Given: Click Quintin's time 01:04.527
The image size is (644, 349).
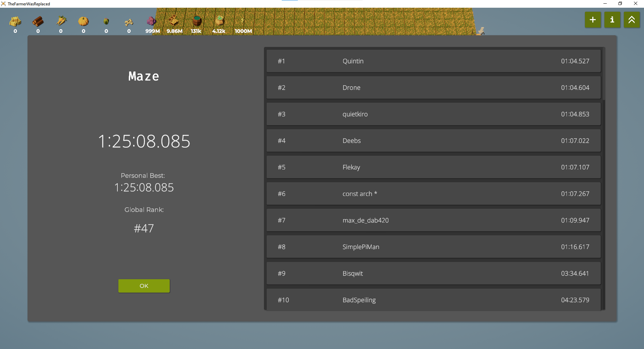Looking at the screenshot, I should 575,61.
